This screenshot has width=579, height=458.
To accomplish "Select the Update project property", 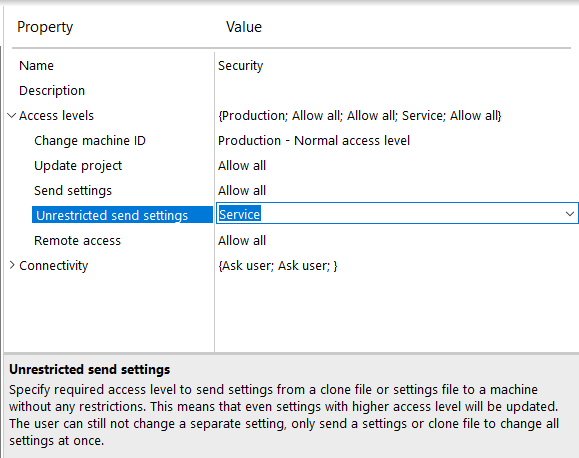I will tap(78, 166).
